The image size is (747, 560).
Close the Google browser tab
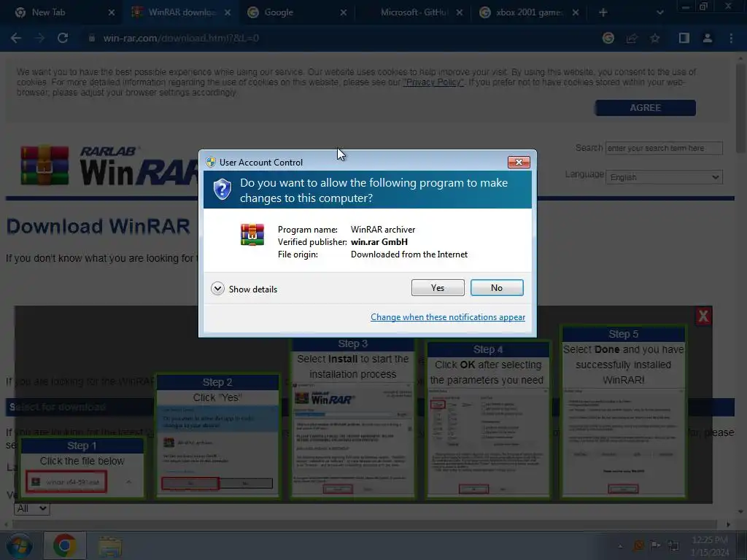tap(344, 12)
